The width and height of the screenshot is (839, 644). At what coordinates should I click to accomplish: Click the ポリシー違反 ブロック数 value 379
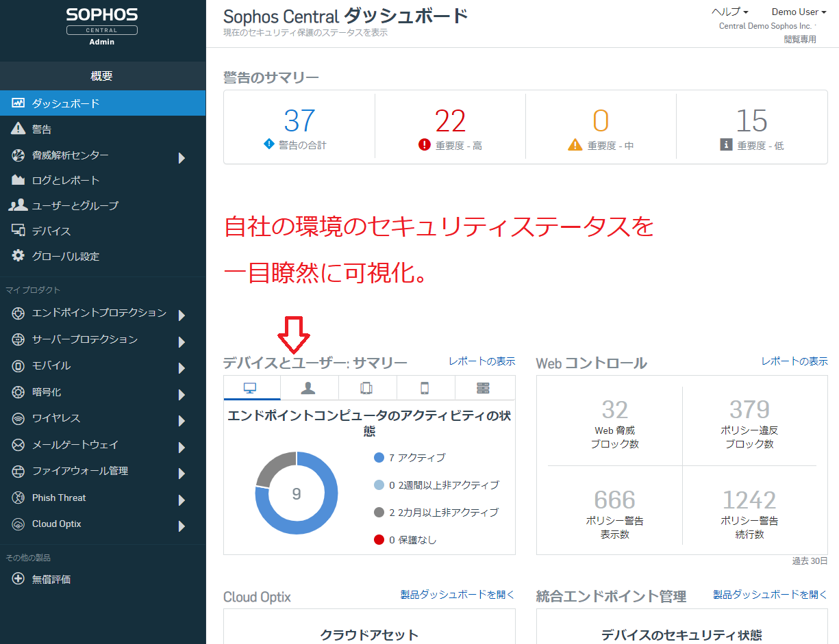pos(749,409)
